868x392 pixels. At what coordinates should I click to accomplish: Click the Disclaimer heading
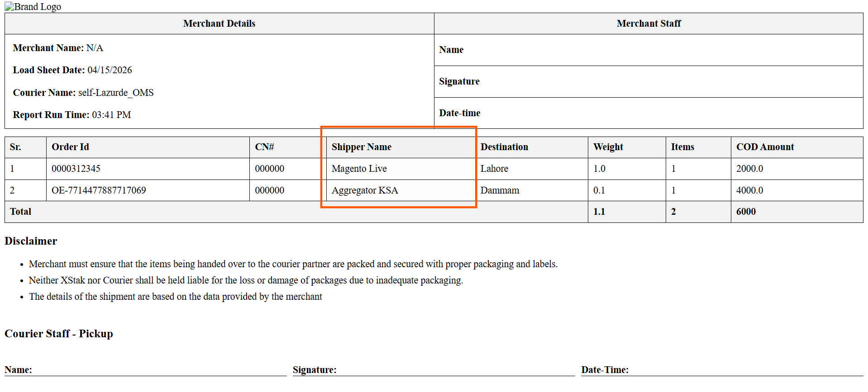tap(31, 241)
